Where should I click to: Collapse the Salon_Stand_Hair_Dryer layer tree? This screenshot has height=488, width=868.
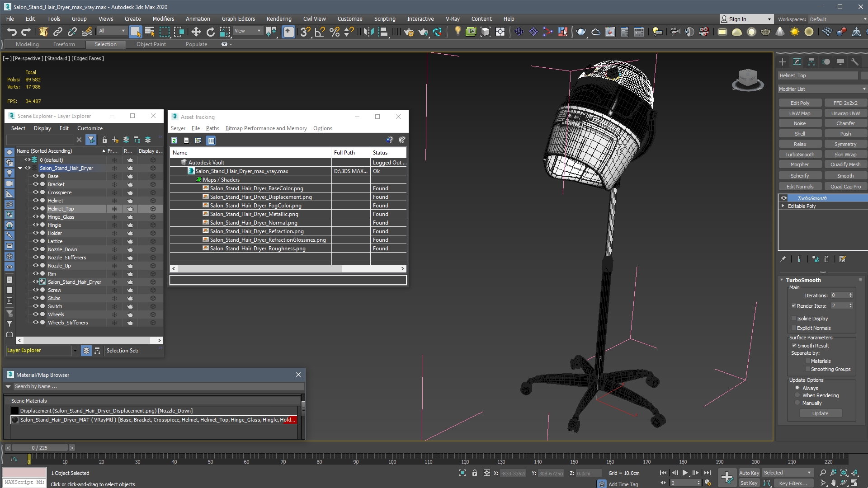tap(20, 168)
